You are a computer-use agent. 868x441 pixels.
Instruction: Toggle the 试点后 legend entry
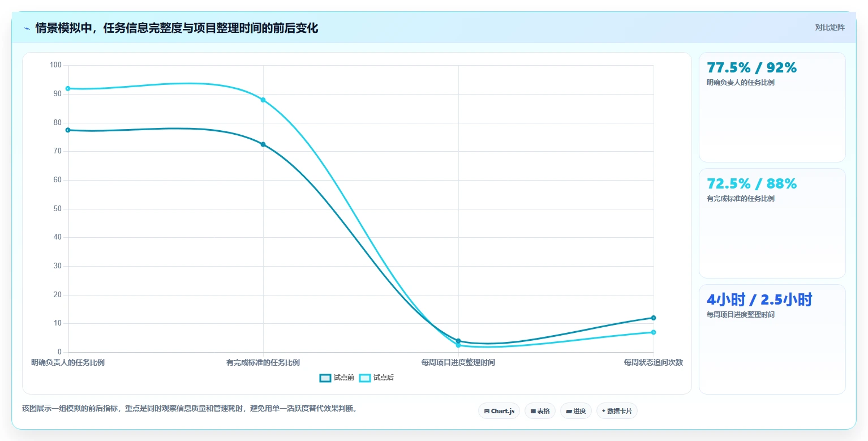point(376,378)
